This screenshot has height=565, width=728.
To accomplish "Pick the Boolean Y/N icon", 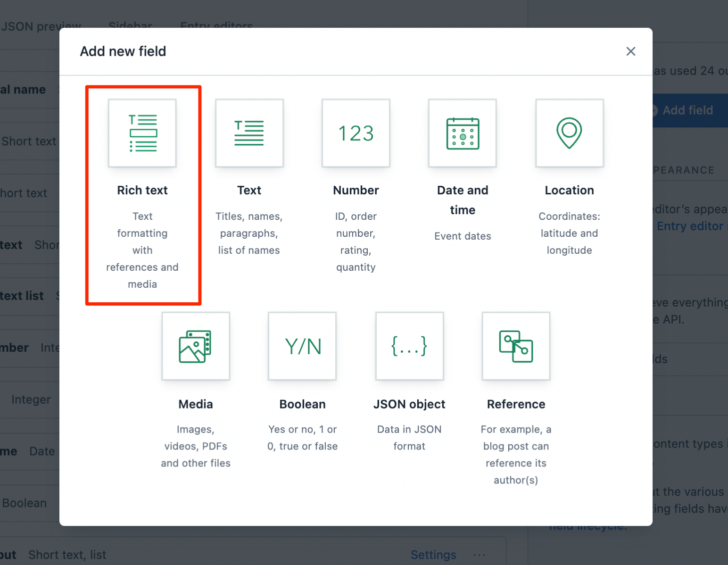I will (302, 346).
